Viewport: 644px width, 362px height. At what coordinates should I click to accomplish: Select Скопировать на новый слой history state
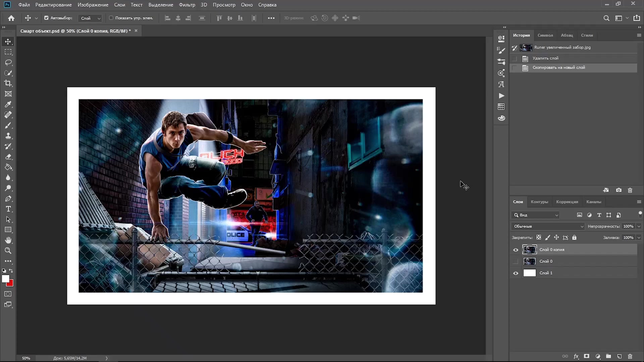(x=574, y=68)
